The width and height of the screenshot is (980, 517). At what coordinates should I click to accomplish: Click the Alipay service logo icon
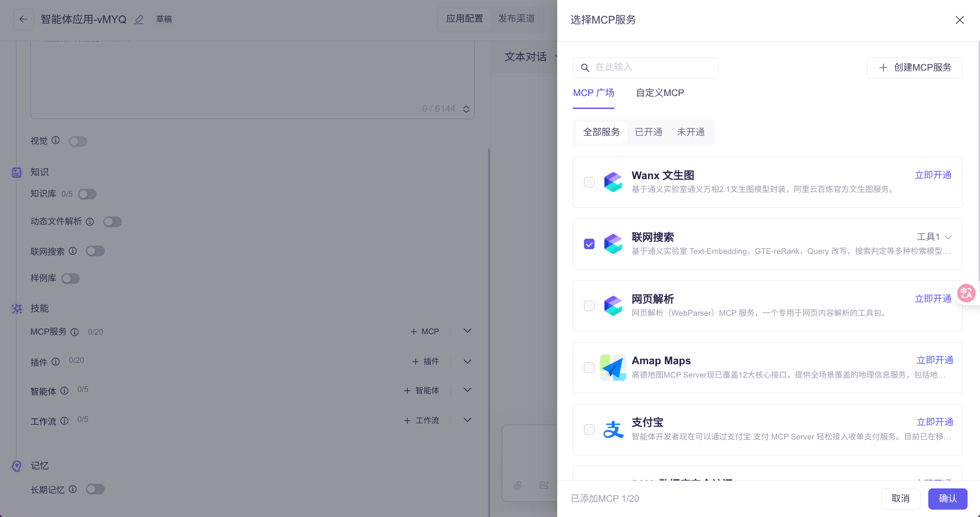pos(613,429)
